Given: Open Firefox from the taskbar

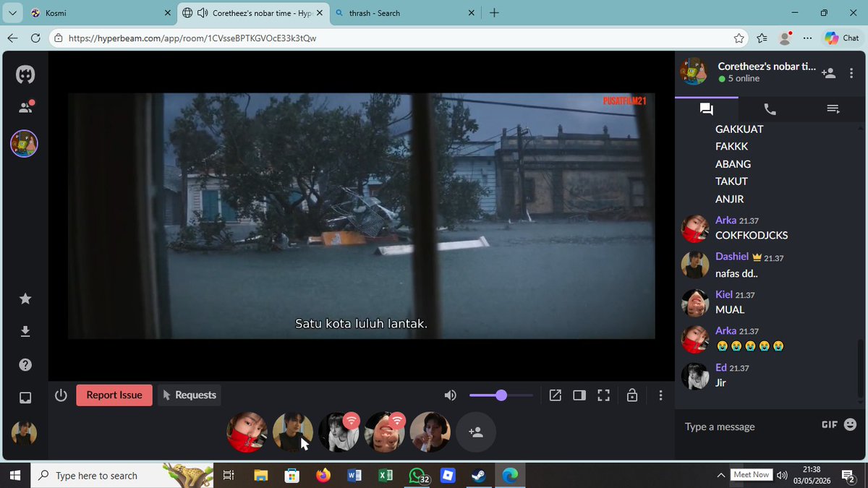Looking at the screenshot, I should [x=323, y=476].
